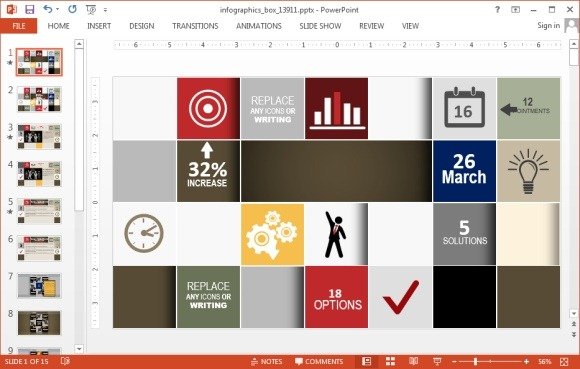
Task: Open the Undo history dropdown arrow
Action: 57,10
